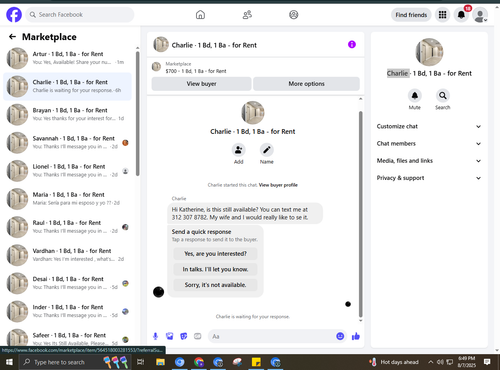Viewport: 500px width, 370px height.
Task: Click the More options button
Action: 306,84
